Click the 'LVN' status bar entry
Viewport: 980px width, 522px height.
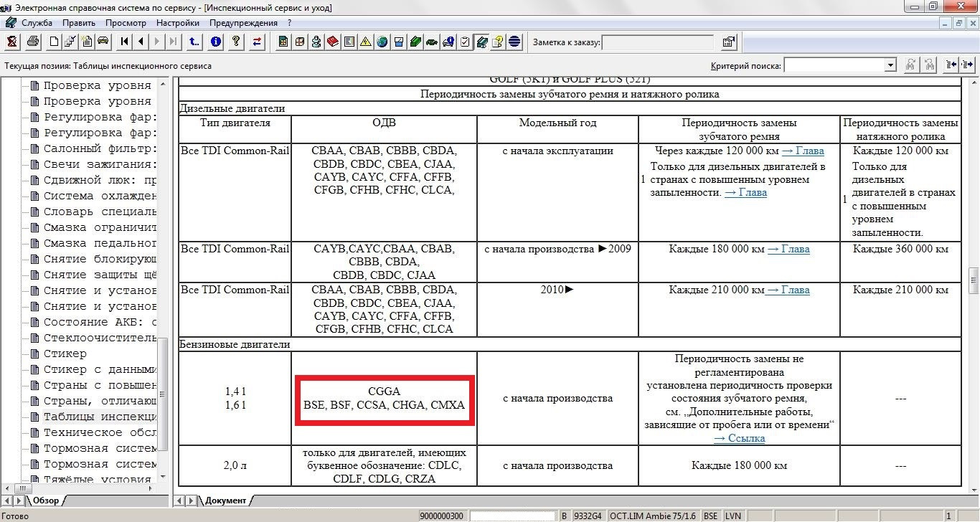pyautogui.click(x=733, y=516)
